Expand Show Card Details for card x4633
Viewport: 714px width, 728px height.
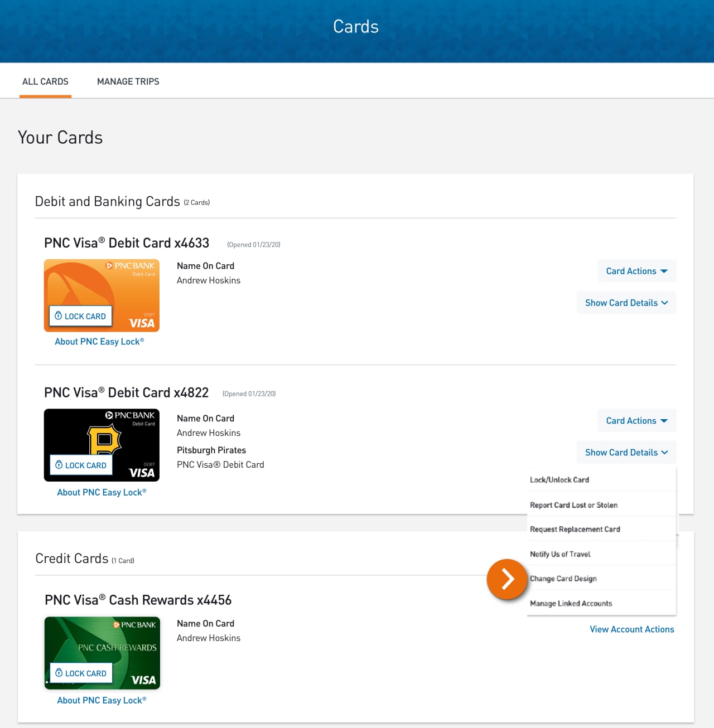point(626,302)
